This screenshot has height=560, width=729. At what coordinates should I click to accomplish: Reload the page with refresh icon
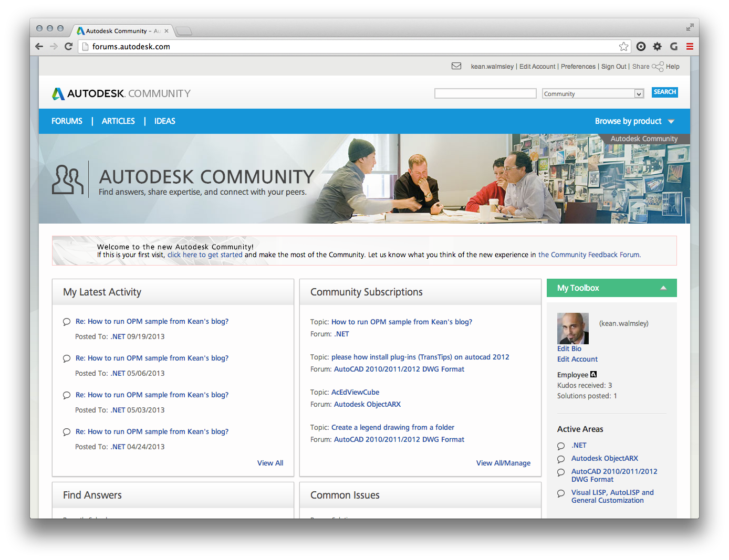pos(68,47)
